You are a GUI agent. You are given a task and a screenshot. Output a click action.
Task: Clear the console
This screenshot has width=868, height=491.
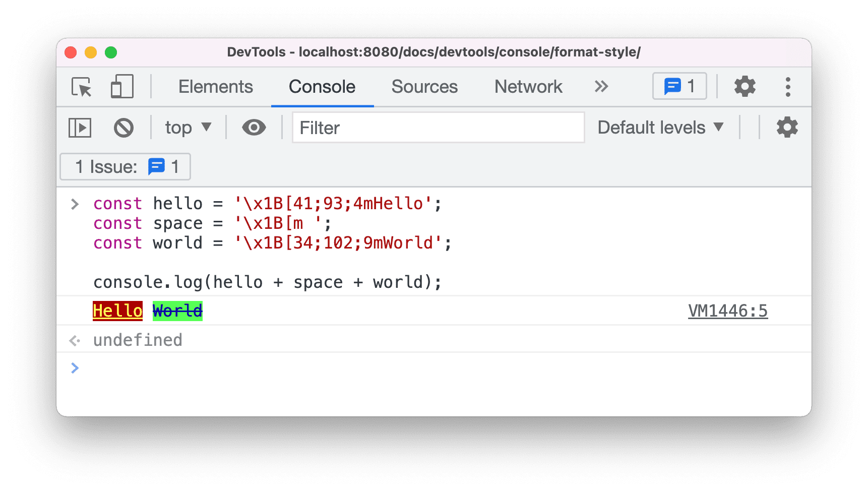coord(123,127)
